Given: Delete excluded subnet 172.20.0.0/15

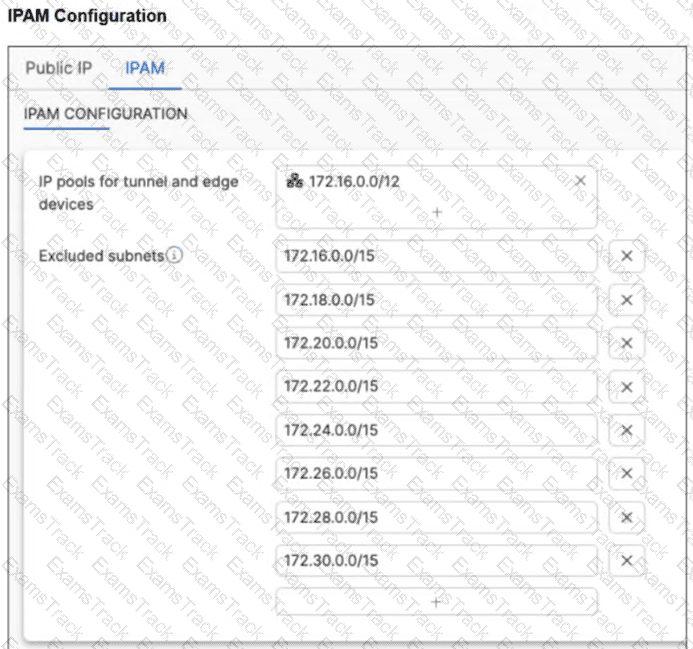Looking at the screenshot, I should coord(627,343).
